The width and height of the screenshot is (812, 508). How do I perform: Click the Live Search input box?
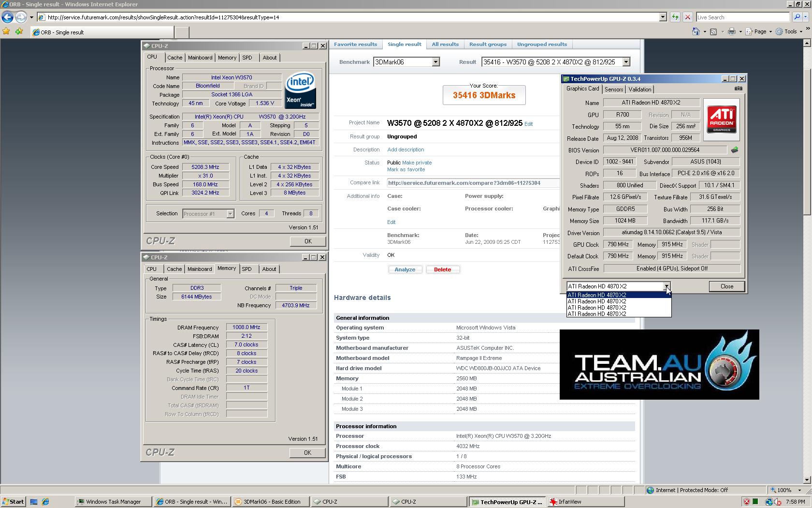(x=743, y=17)
